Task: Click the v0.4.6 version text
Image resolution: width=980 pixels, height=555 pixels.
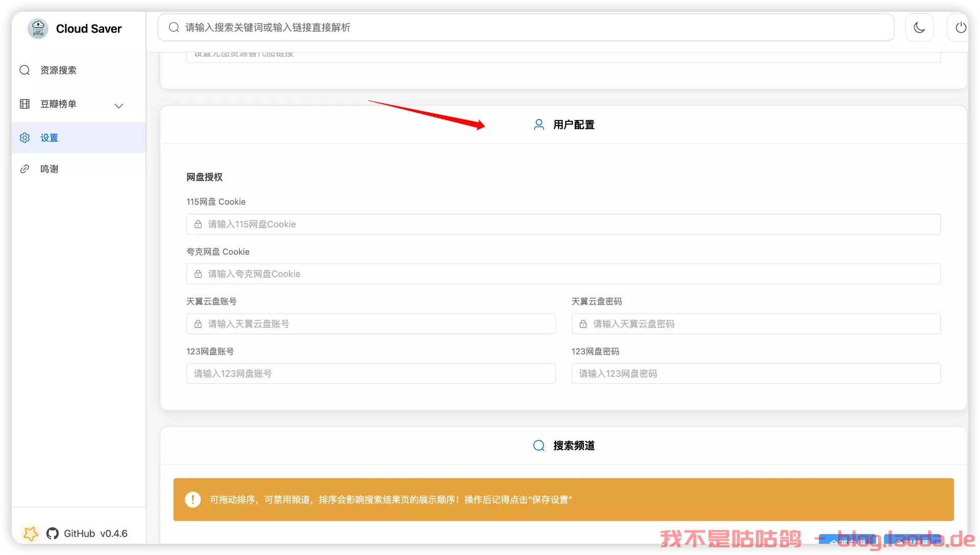Action: 114,534
